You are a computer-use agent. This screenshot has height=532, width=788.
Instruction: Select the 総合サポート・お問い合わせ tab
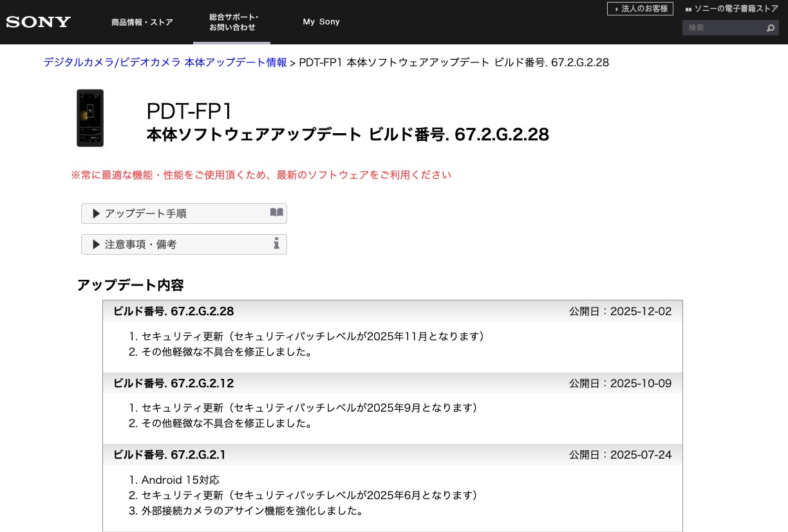(x=232, y=22)
